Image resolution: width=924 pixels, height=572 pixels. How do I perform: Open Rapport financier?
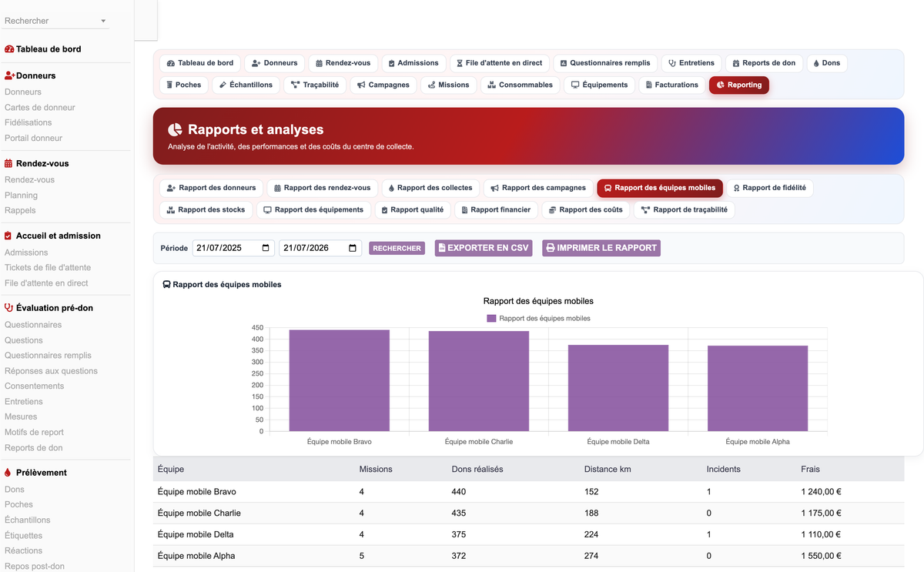tap(496, 209)
